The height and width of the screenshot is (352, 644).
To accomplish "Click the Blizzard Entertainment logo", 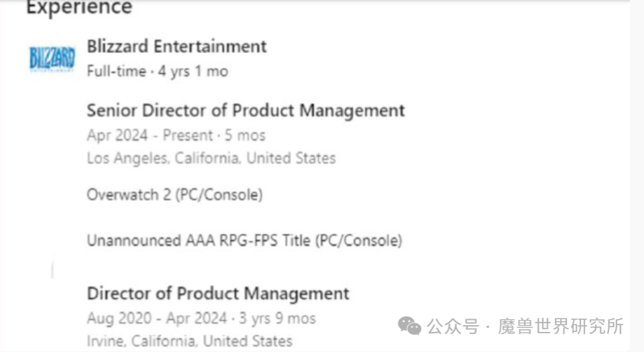I will click(52, 58).
